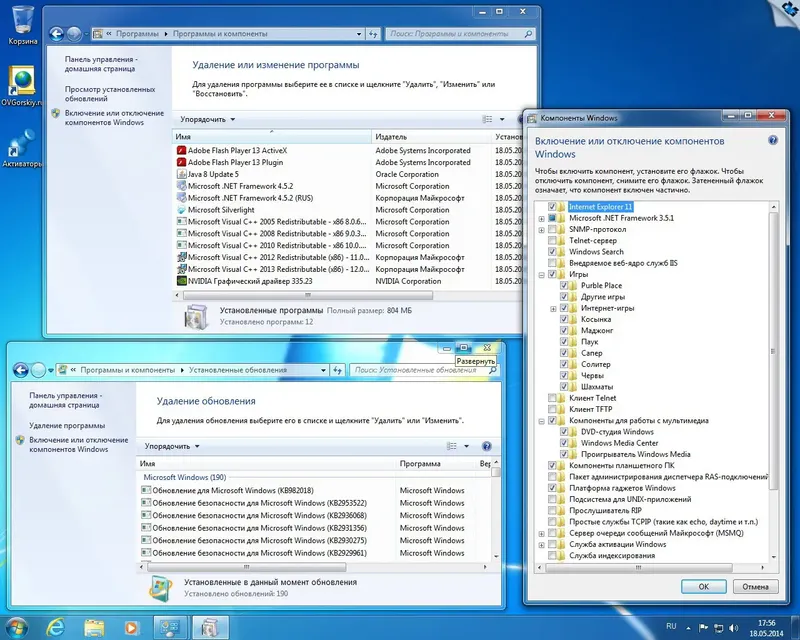Uncheck the Windows Search component
This screenshot has height=640, width=800.
[x=552, y=252]
